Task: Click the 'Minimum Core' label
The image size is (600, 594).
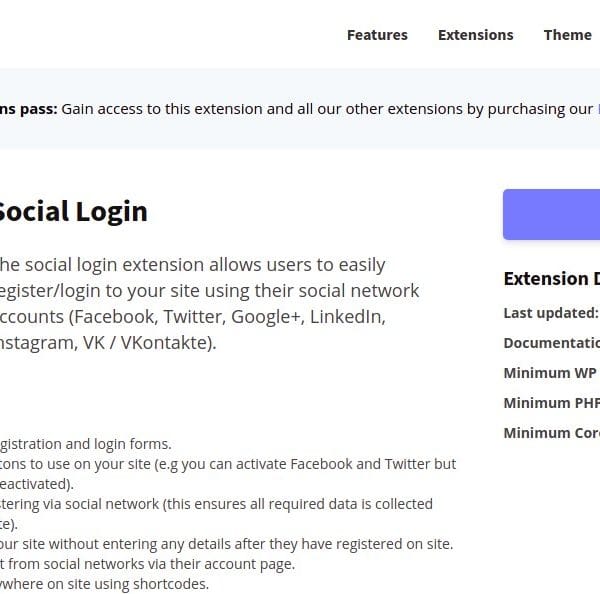Action: pos(551,433)
